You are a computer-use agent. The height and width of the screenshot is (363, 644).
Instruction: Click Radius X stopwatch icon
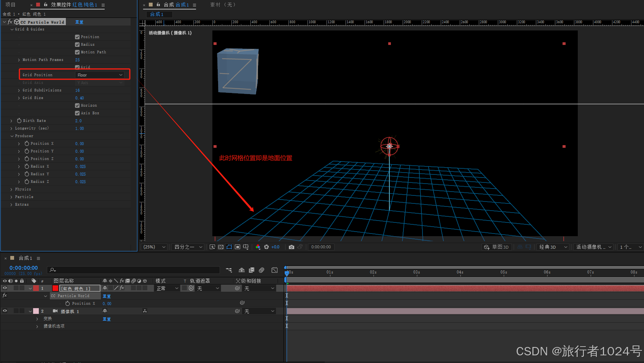coord(27,166)
